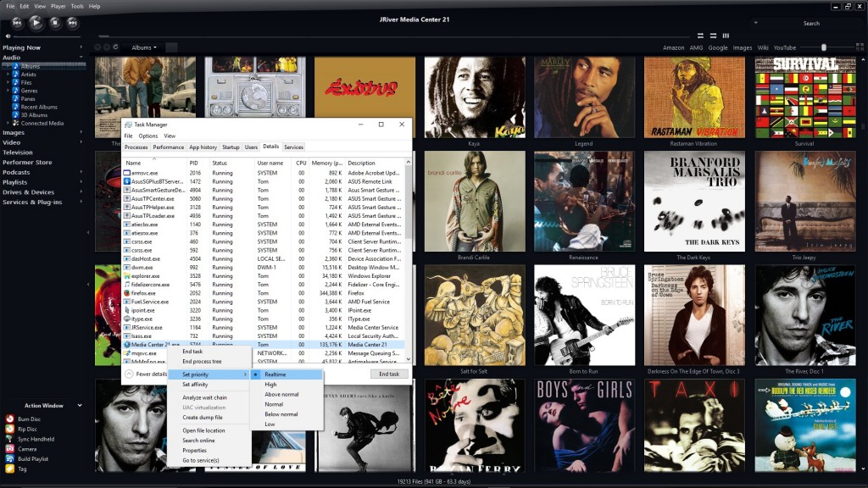Mute audio using the speaker icon

[x=8, y=36]
